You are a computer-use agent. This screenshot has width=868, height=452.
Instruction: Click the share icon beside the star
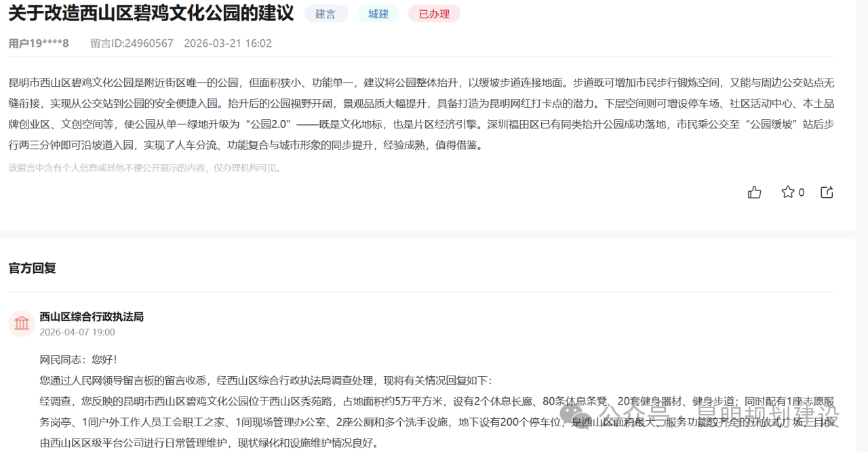coord(827,192)
